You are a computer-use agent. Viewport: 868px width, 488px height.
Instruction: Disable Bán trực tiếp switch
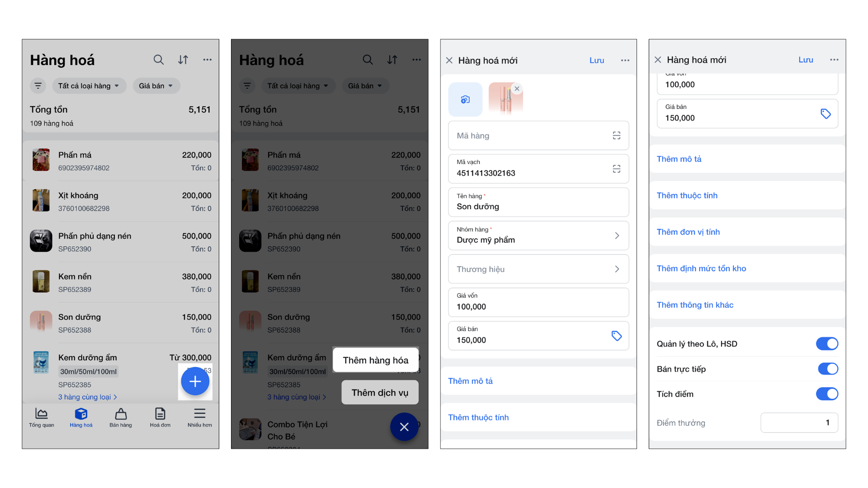827,369
